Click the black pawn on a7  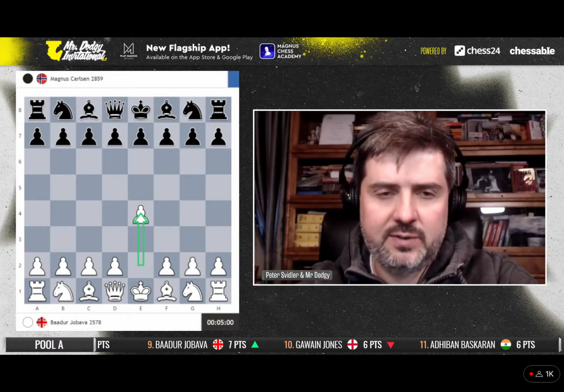[x=37, y=135]
